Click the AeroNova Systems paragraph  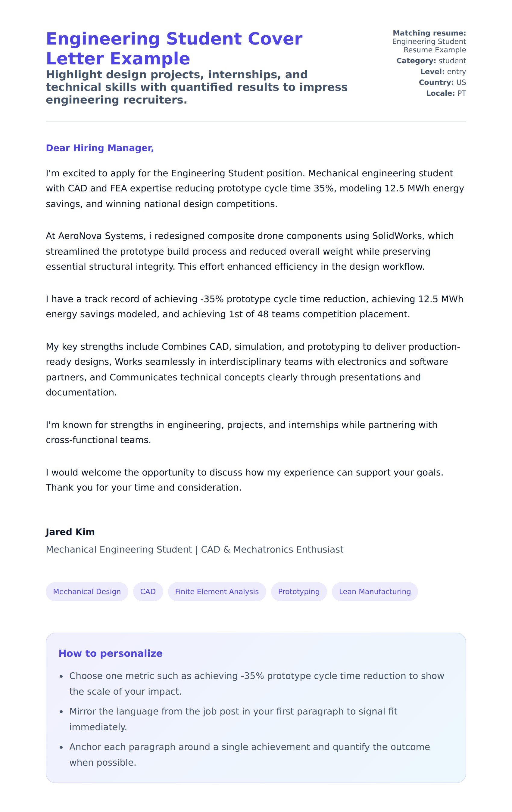coord(250,251)
